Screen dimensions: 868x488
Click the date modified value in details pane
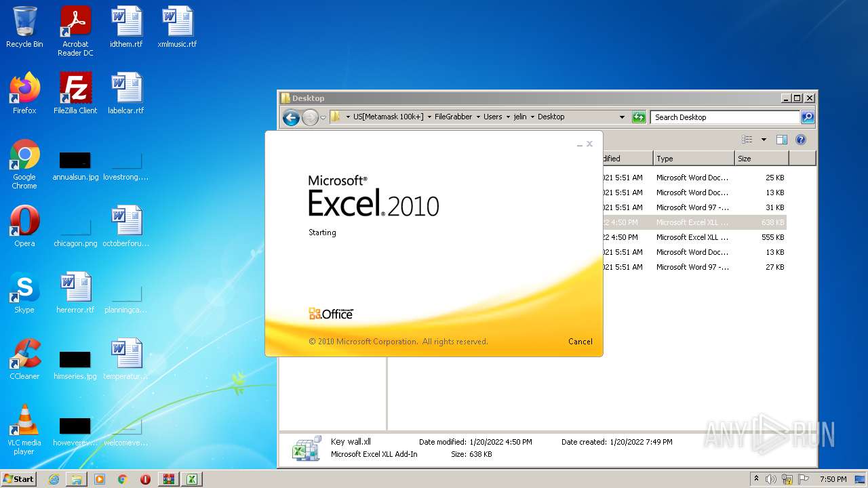coord(500,442)
